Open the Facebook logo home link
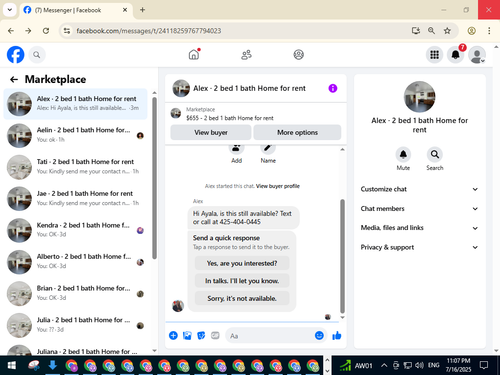 [x=15, y=55]
